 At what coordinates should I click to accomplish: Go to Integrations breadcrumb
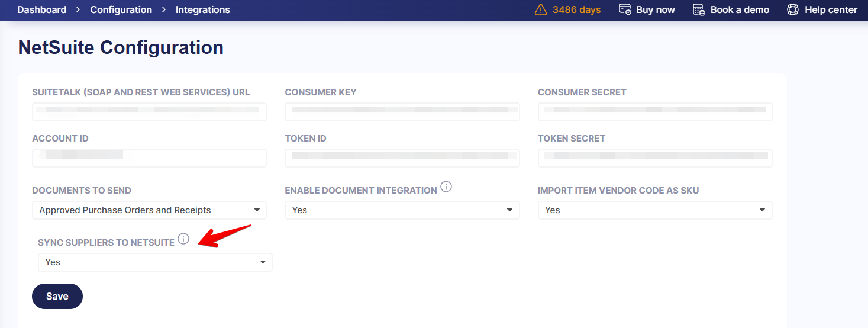click(x=203, y=10)
